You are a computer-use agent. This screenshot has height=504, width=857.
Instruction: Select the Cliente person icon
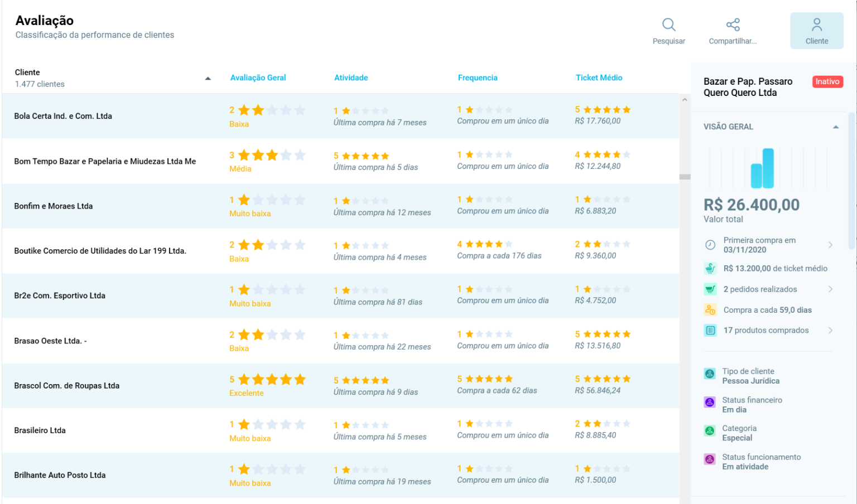[817, 25]
